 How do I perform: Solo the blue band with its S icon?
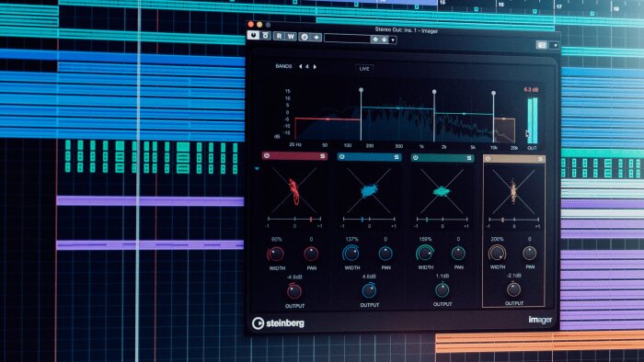click(x=397, y=157)
